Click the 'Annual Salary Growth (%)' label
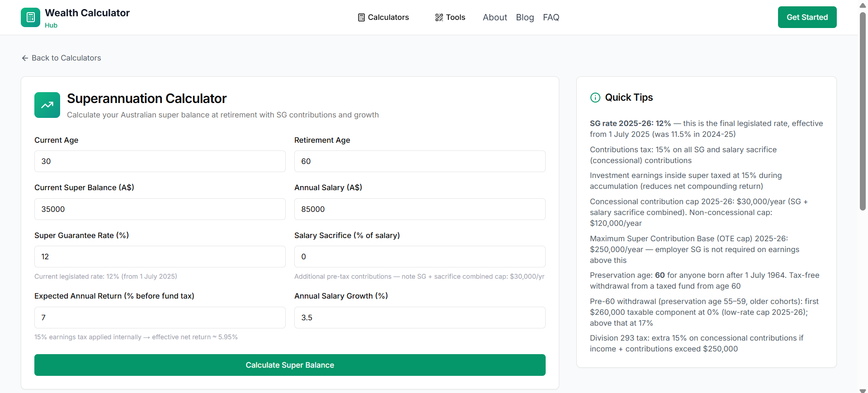 coord(341,296)
